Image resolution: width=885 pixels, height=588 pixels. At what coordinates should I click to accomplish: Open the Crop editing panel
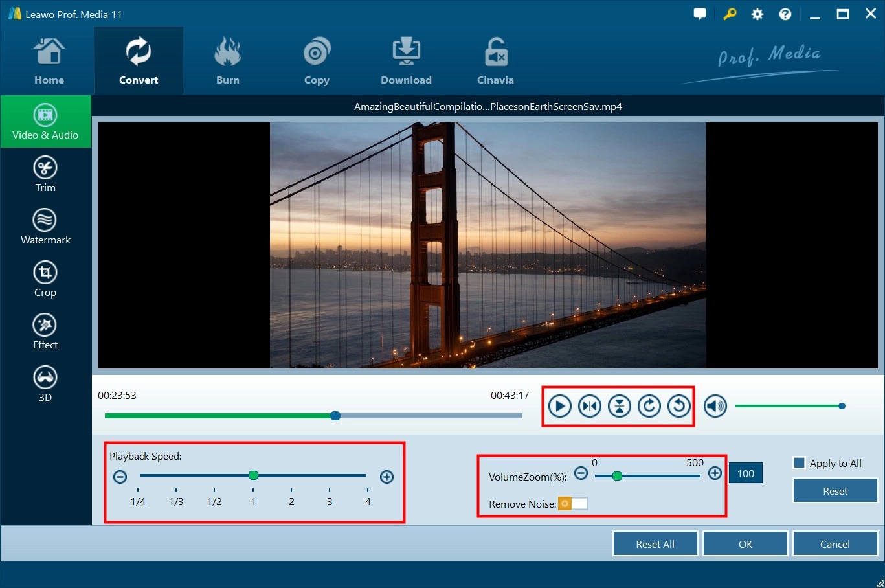45,279
